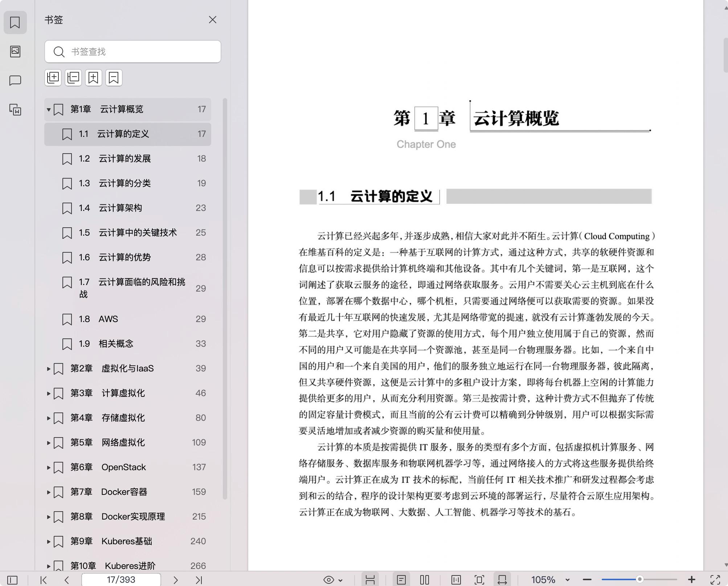The height and width of the screenshot is (586, 728).
Task: Open the comments sidebar panel icon
Action: click(15, 80)
